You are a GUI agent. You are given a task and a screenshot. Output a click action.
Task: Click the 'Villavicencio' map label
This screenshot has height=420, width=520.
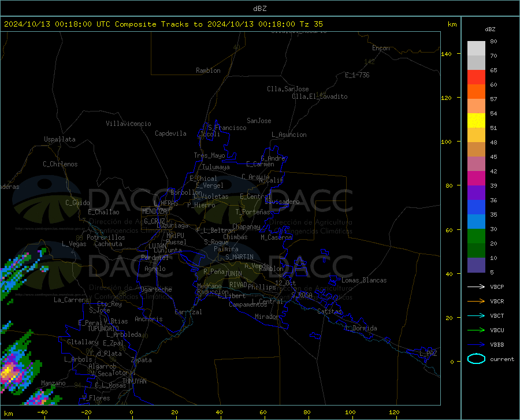(x=128, y=124)
